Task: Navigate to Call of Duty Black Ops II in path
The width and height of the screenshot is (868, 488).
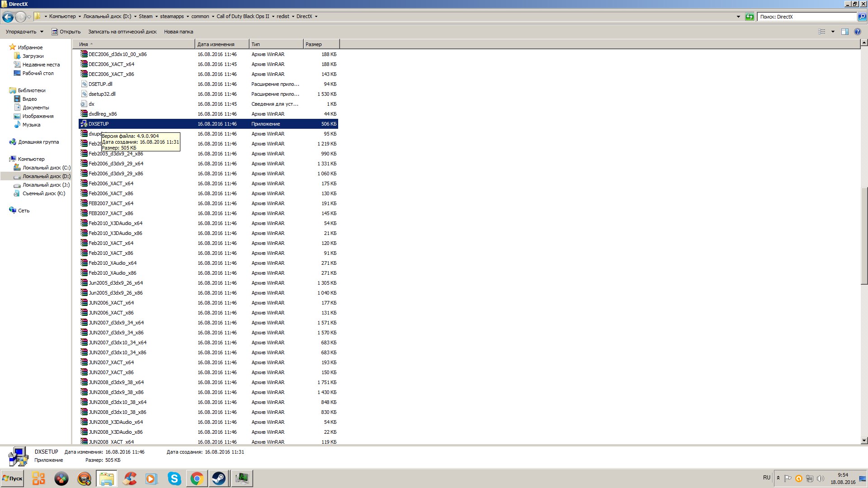Action: click(243, 16)
